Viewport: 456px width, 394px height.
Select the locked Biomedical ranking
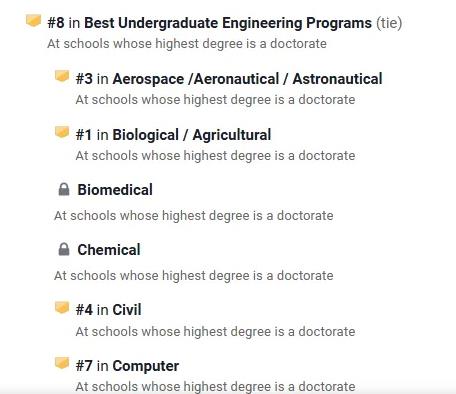tap(115, 190)
